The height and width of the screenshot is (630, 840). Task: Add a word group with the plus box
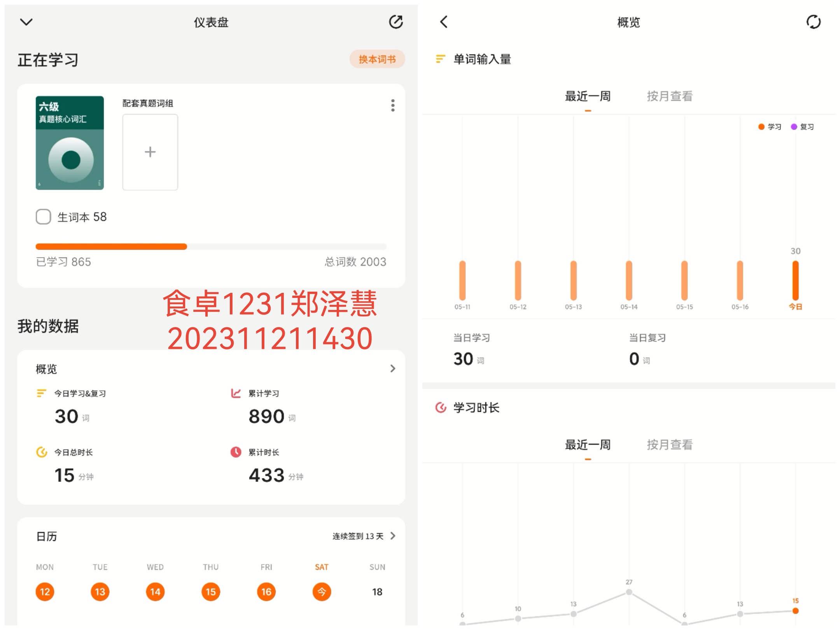pos(150,152)
